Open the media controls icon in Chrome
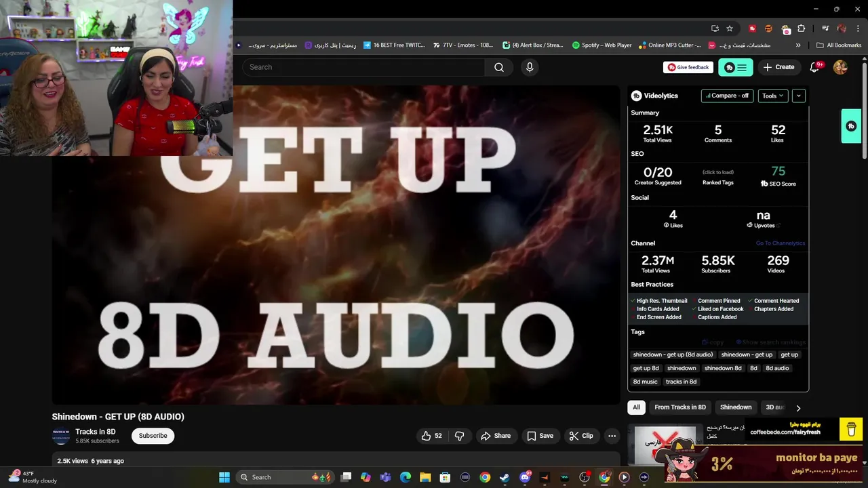Screen dimensions: 868x488 click(x=825, y=28)
